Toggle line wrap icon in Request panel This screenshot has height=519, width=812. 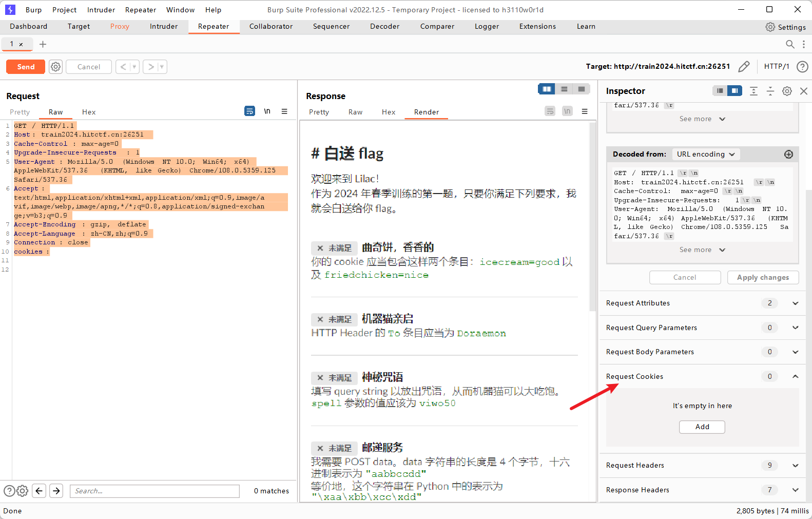coord(249,111)
